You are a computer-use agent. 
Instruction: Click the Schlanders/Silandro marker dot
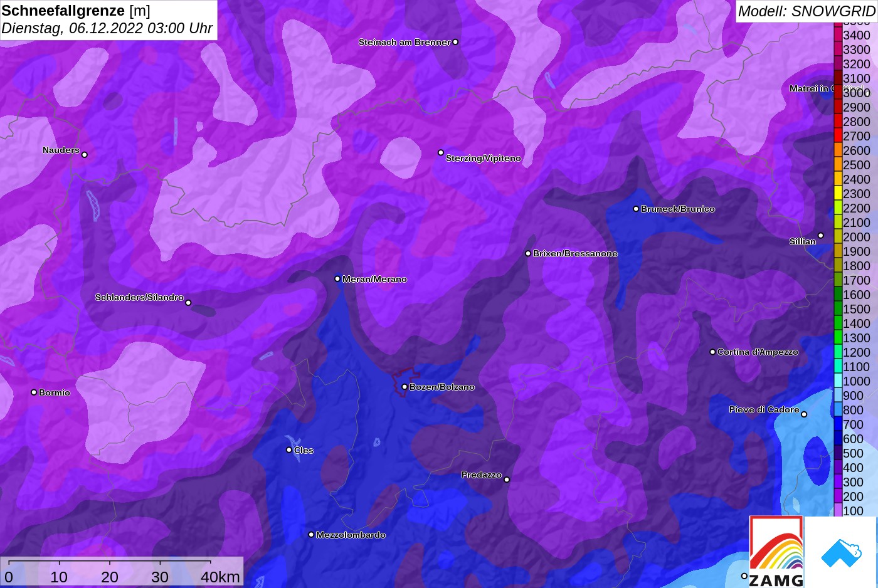point(188,303)
